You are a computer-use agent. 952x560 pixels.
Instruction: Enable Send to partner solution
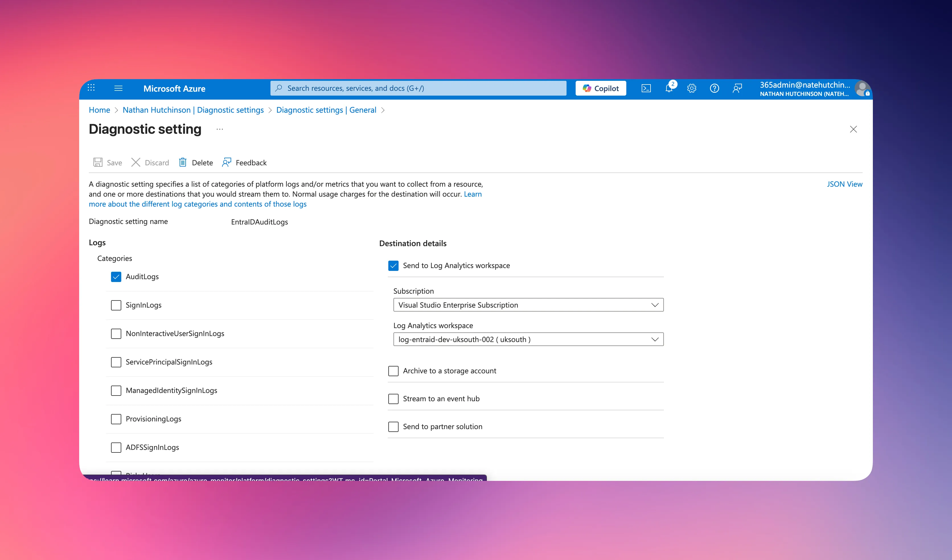click(x=393, y=427)
